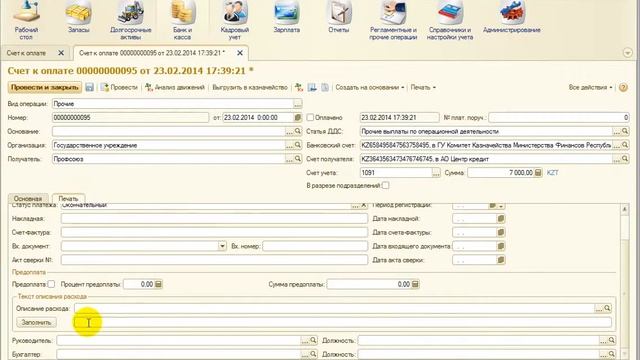
Task: Tick the Оплачено checkbox
Action: pyautogui.click(x=310, y=118)
